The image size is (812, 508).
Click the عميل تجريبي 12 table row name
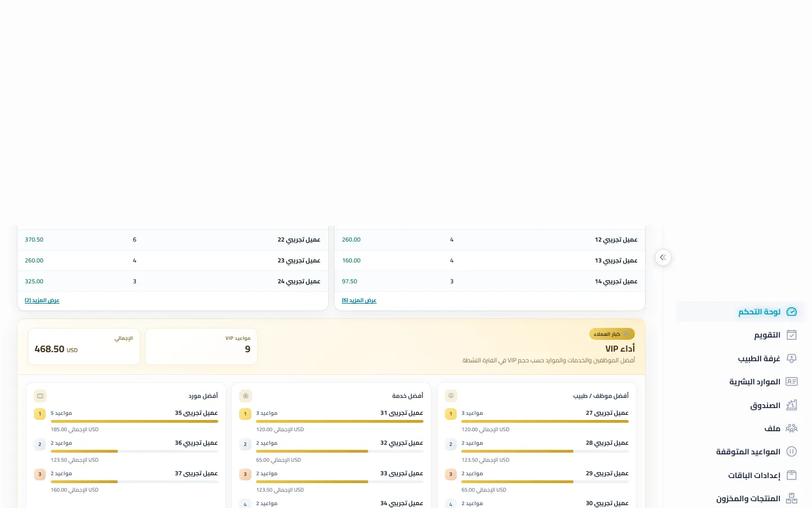pos(616,240)
